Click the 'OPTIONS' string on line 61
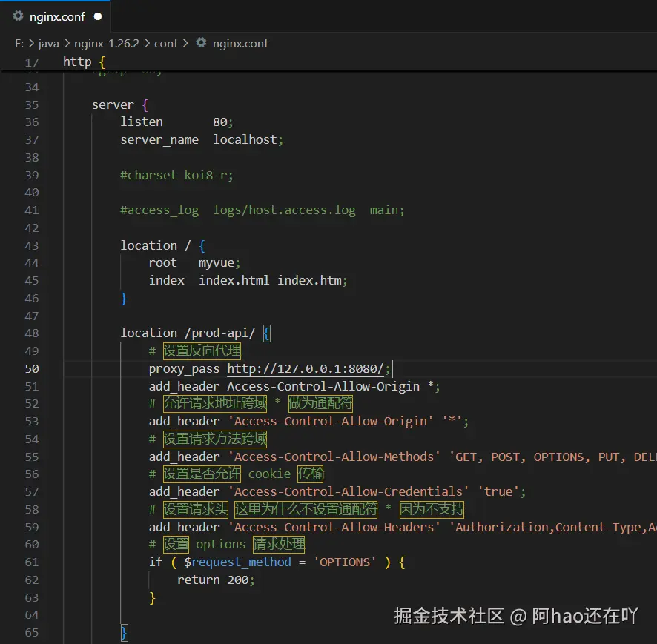Screen dimensions: 657x644 coord(345,562)
